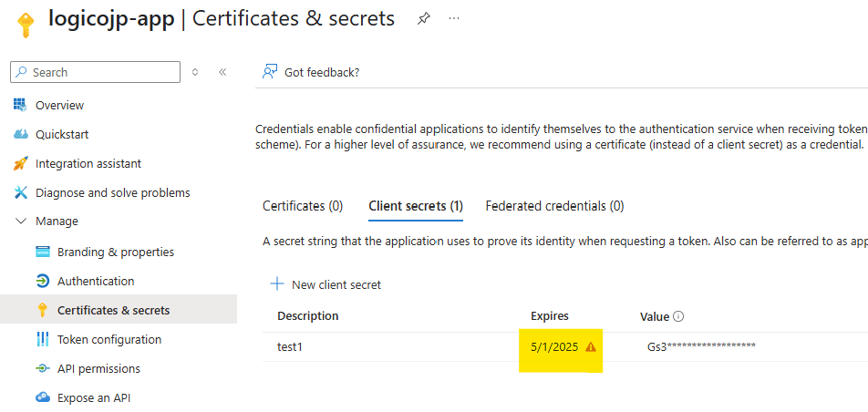The image size is (868, 412).
Task: Click the Diagnose and solve problems wrench icon
Action: (x=20, y=192)
